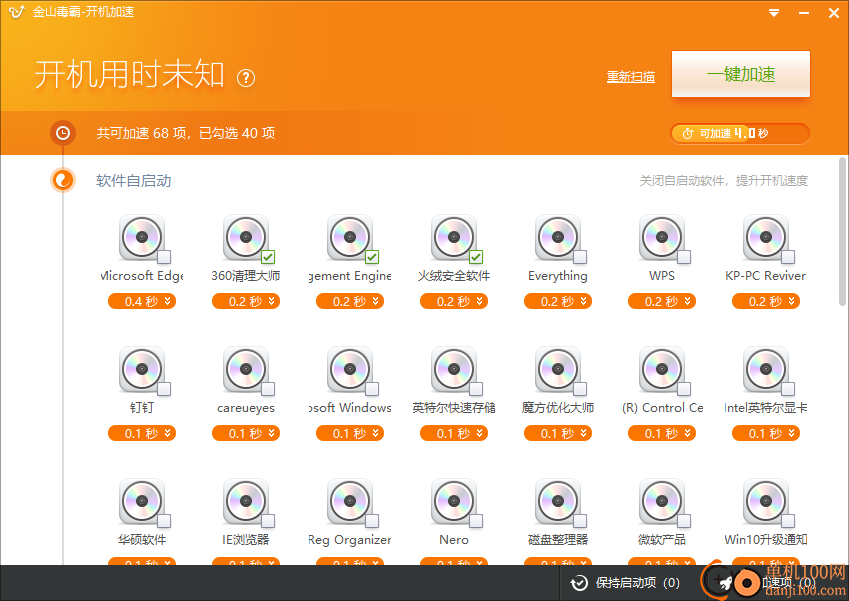Click the help question mark icon
The image size is (849, 601).
click(x=246, y=79)
